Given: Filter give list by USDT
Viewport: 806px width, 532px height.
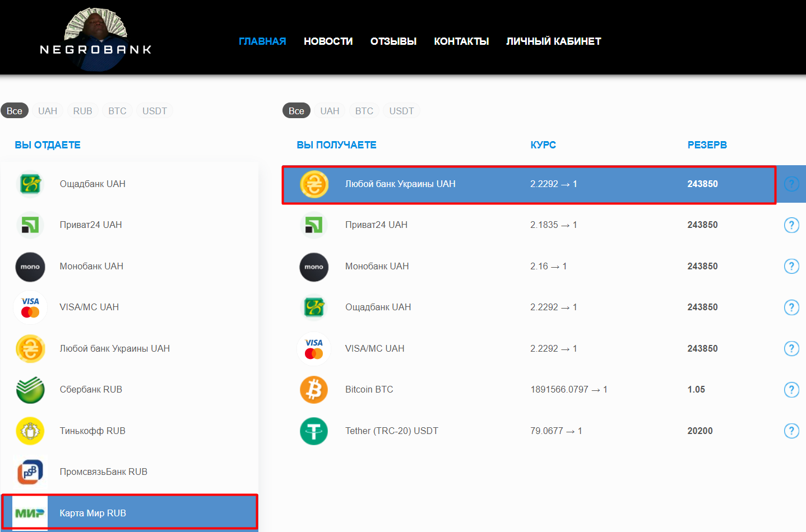Looking at the screenshot, I should pyautogui.click(x=155, y=111).
